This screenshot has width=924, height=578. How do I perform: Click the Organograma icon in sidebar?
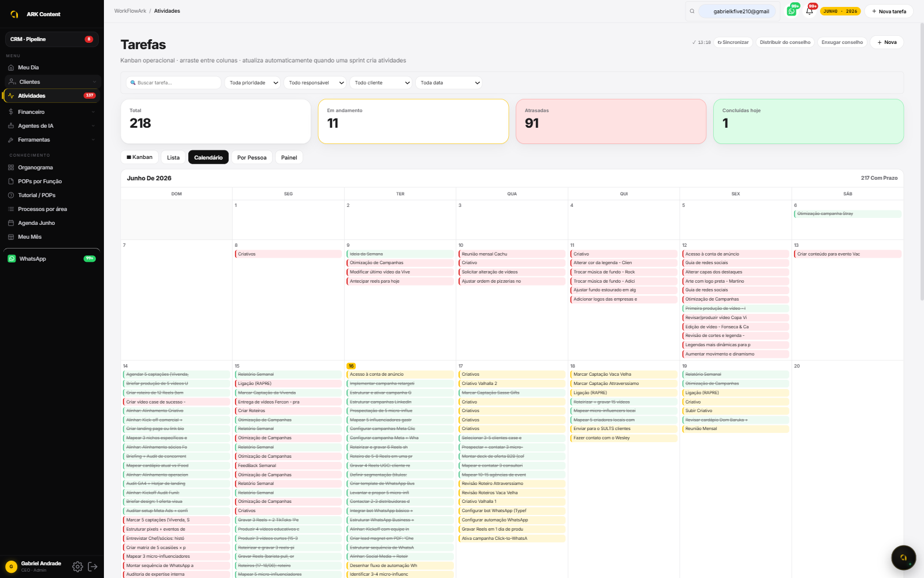coord(11,168)
